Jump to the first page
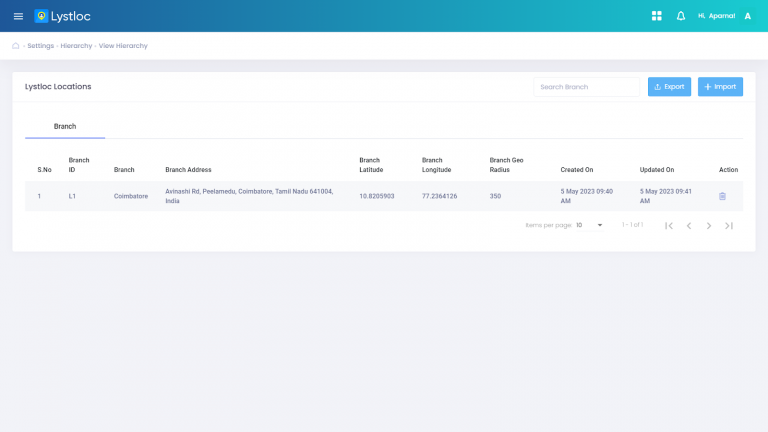This screenshot has height=432, width=768. tap(669, 226)
